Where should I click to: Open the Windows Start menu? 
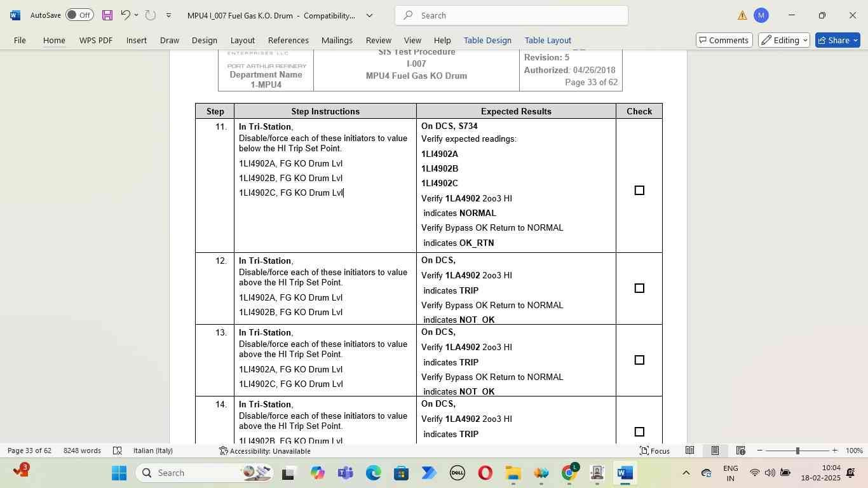click(x=119, y=473)
